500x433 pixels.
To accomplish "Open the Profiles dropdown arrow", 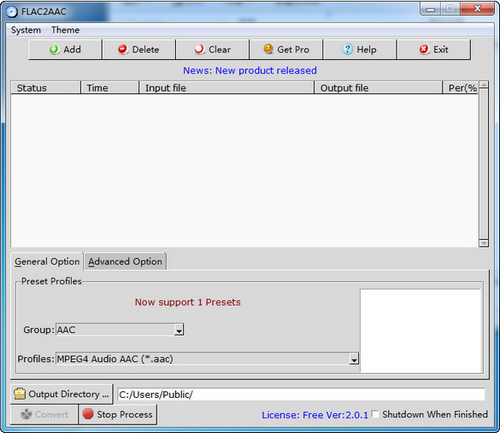I will click(x=354, y=359).
